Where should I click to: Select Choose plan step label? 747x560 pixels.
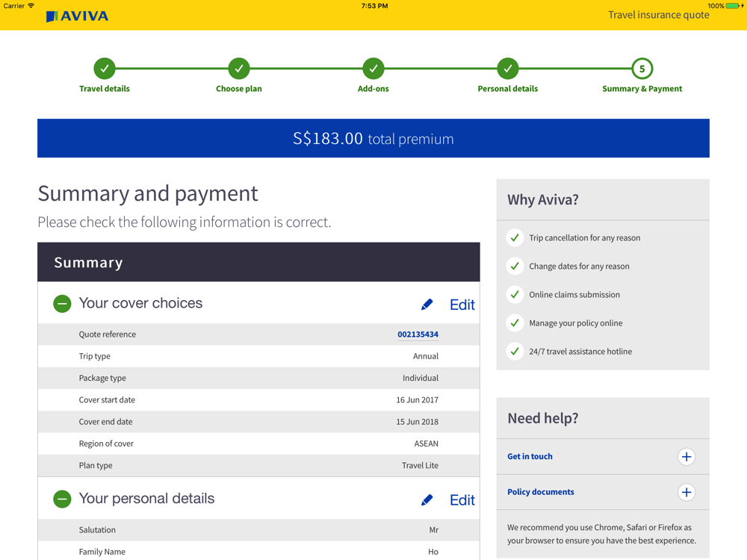click(239, 89)
